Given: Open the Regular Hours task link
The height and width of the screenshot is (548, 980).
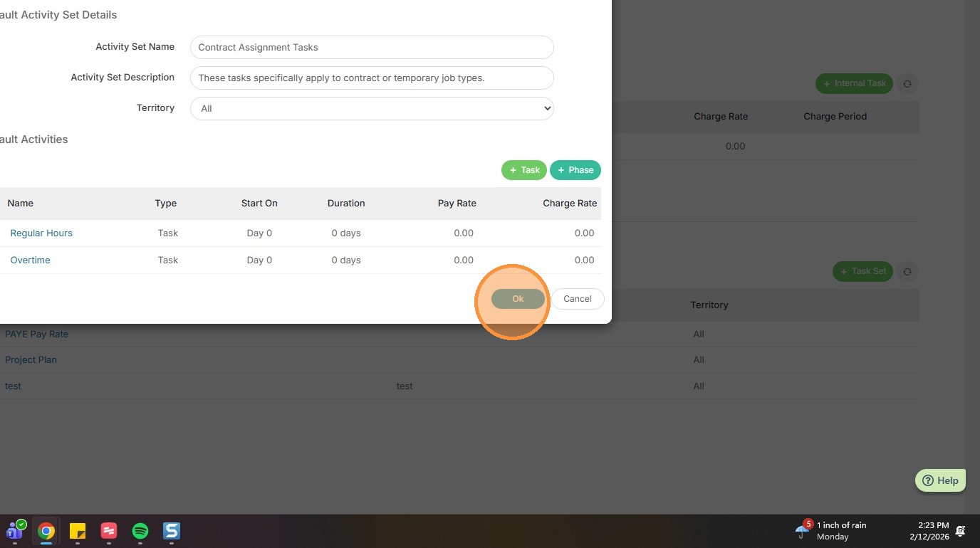Looking at the screenshot, I should point(41,233).
